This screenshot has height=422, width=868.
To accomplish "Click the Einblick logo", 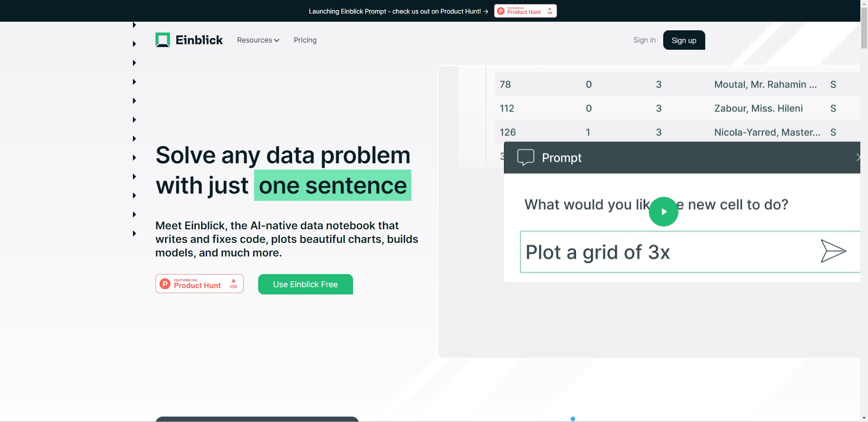I will (189, 40).
